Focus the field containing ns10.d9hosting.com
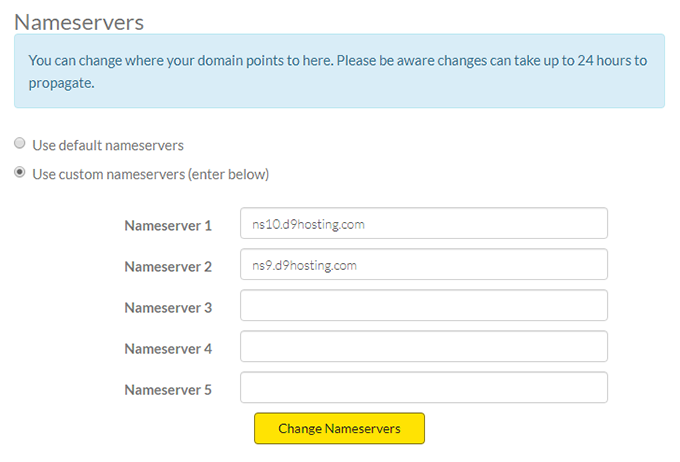This screenshot has height=462, width=680. tap(424, 223)
